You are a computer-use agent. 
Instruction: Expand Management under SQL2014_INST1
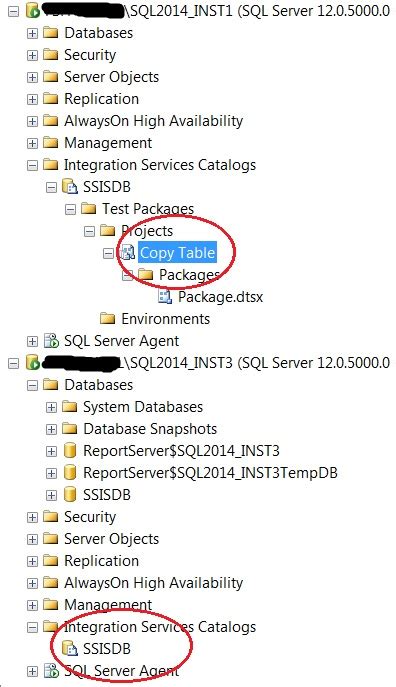32,143
